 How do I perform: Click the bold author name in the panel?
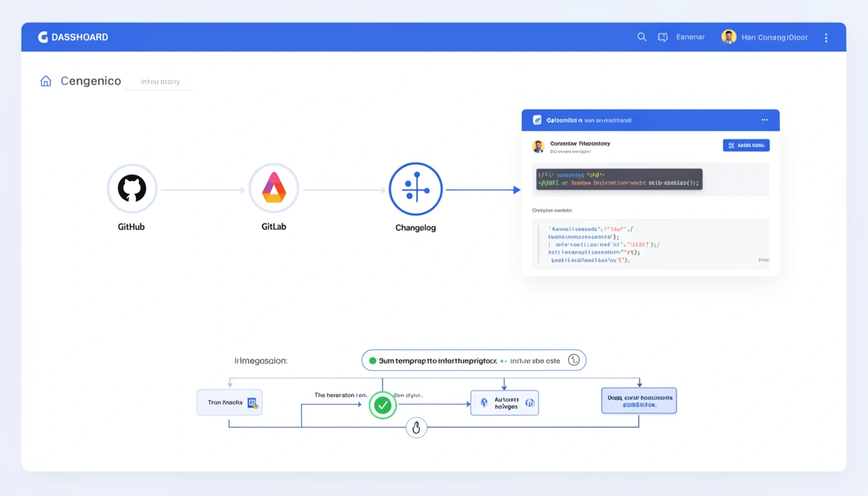(x=580, y=143)
